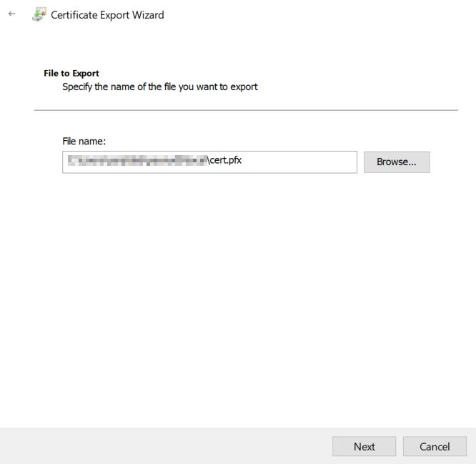The width and height of the screenshot is (476, 464).
Task: Click the gray footer bar left of Next
Action: (164, 446)
